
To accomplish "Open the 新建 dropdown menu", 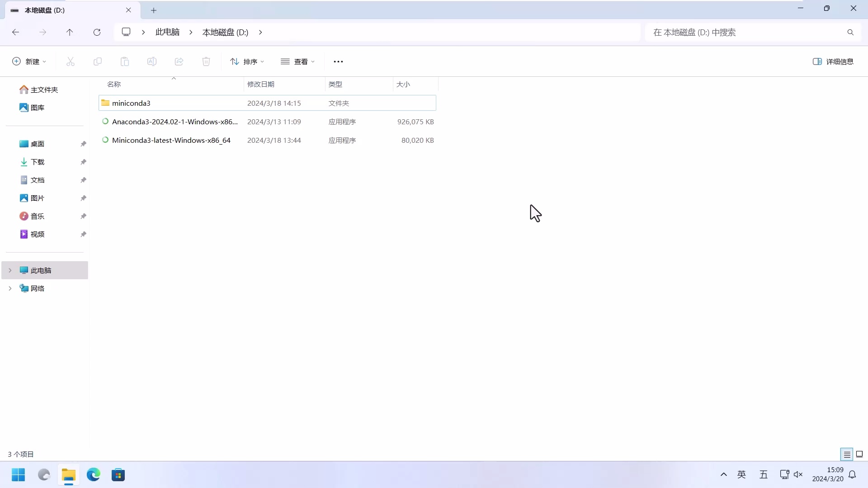I will (29, 61).
